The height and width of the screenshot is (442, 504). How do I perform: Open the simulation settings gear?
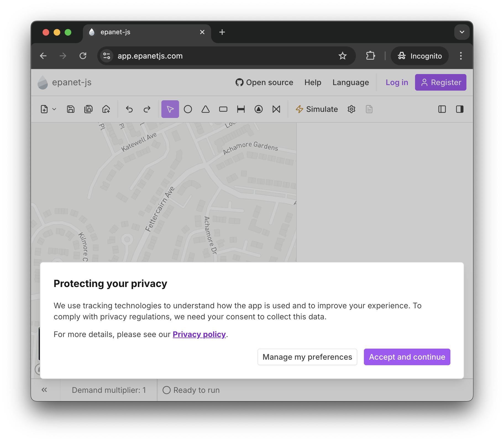tap(351, 109)
